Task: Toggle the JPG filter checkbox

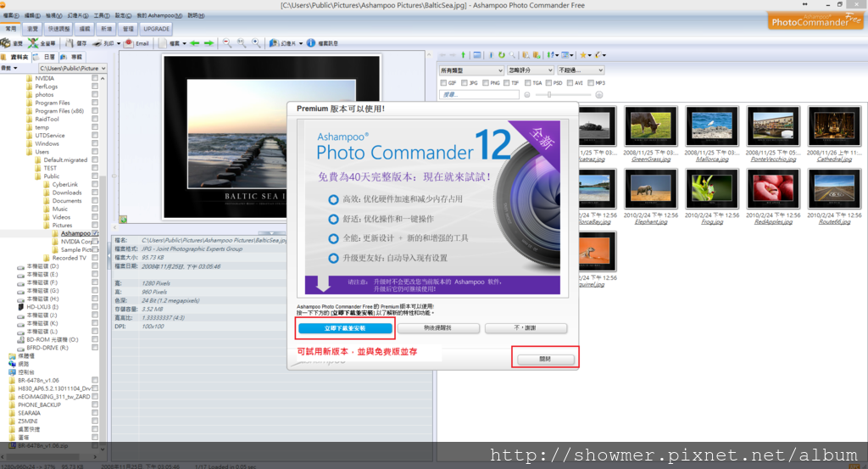Action: (x=465, y=82)
